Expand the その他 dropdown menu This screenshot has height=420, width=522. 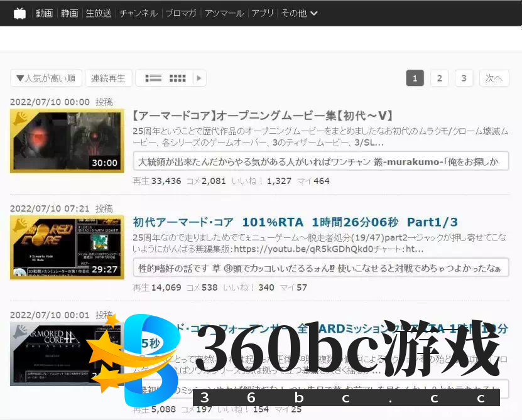[299, 13]
